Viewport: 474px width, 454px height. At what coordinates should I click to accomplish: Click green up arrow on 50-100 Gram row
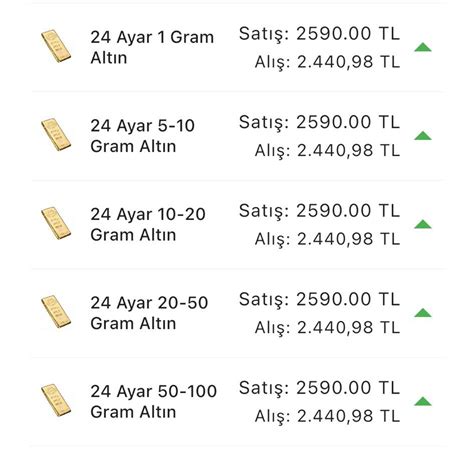pyautogui.click(x=423, y=401)
